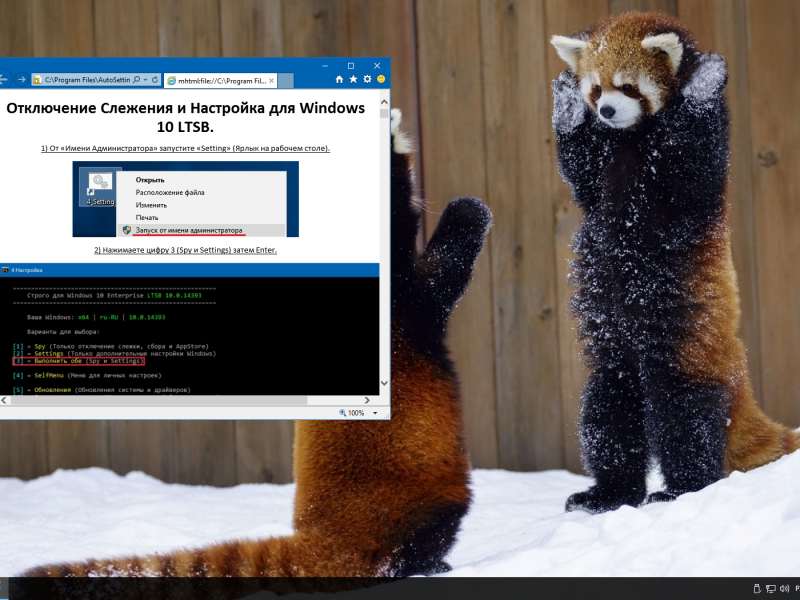Click the horizontal scrollbar right arrow
Image resolution: width=800 pixels, height=600 pixels.
367,401
